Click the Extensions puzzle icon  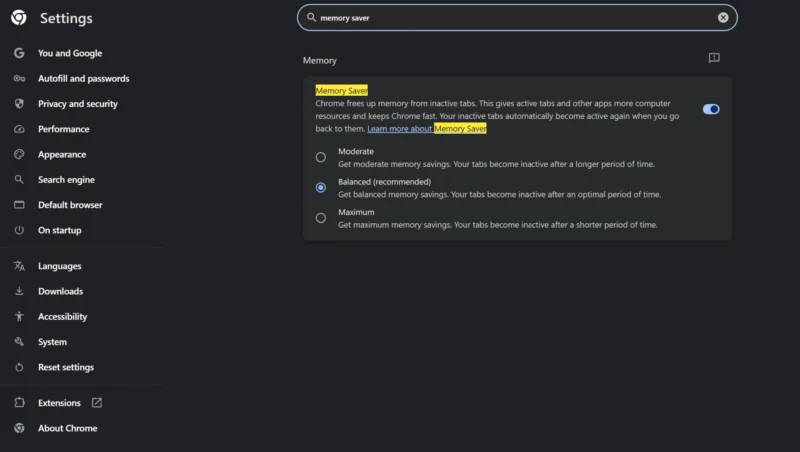pos(19,403)
